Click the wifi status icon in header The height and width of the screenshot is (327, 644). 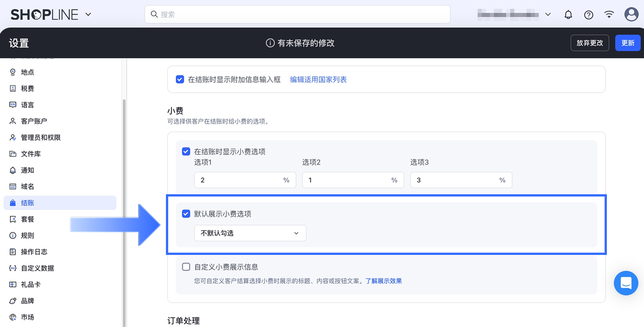(609, 14)
